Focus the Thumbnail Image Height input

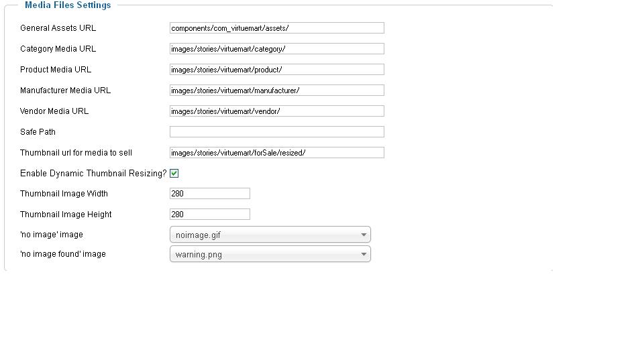coord(209,215)
